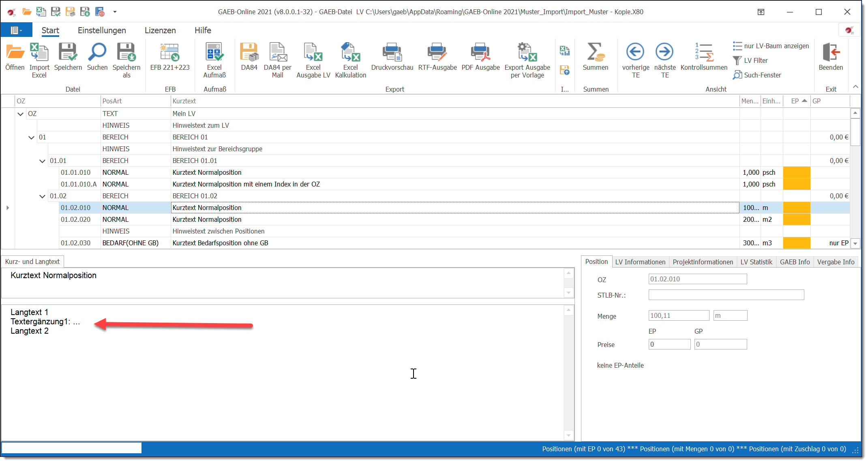Open the LV Informationen tab
Image resolution: width=868 pixels, height=463 pixels.
[x=640, y=262]
